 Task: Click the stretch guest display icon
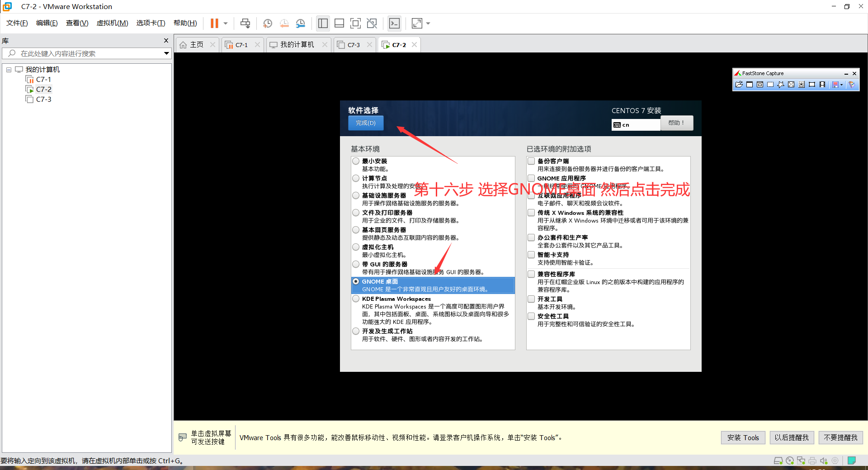click(x=417, y=23)
